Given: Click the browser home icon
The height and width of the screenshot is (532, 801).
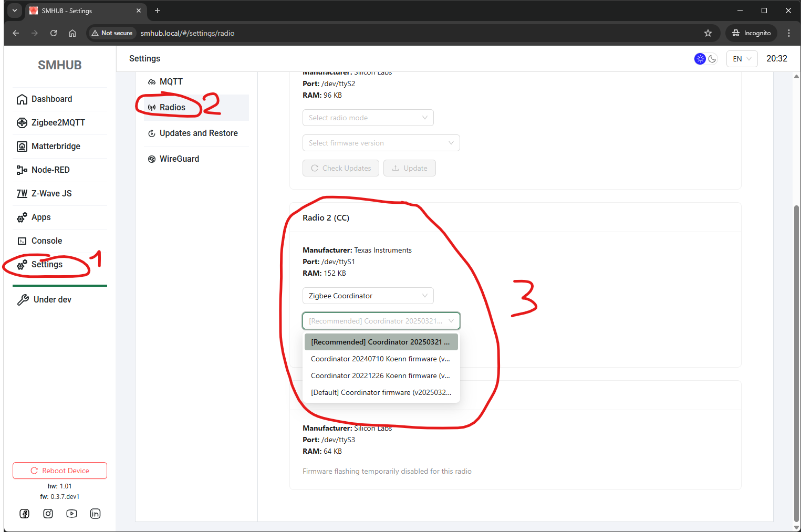Looking at the screenshot, I should click(72, 33).
